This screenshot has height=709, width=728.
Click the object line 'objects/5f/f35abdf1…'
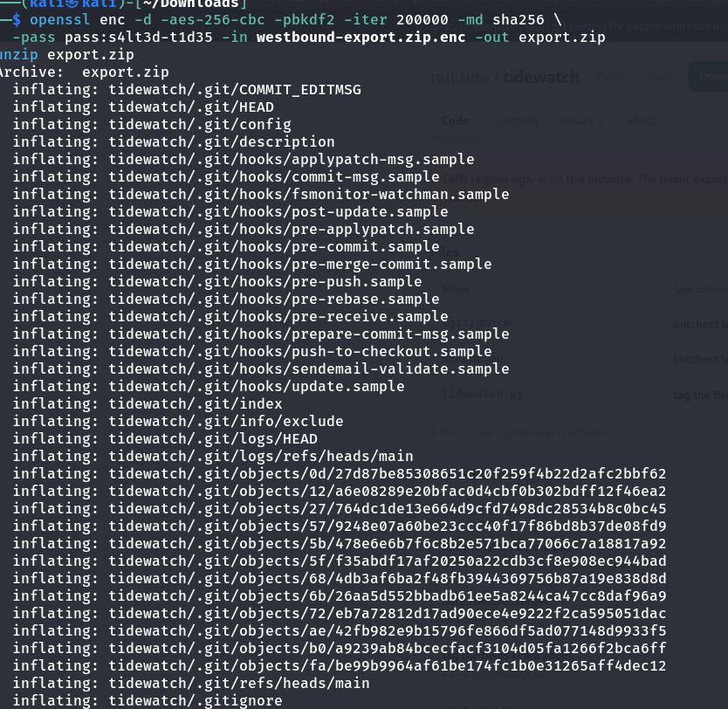(340, 561)
